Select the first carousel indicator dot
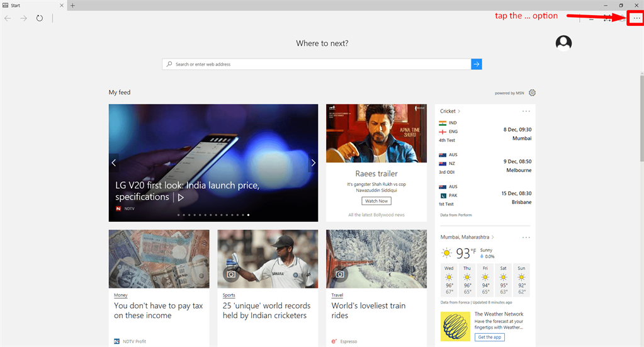The width and height of the screenshot is (644, 347). (x=178, y=215)
